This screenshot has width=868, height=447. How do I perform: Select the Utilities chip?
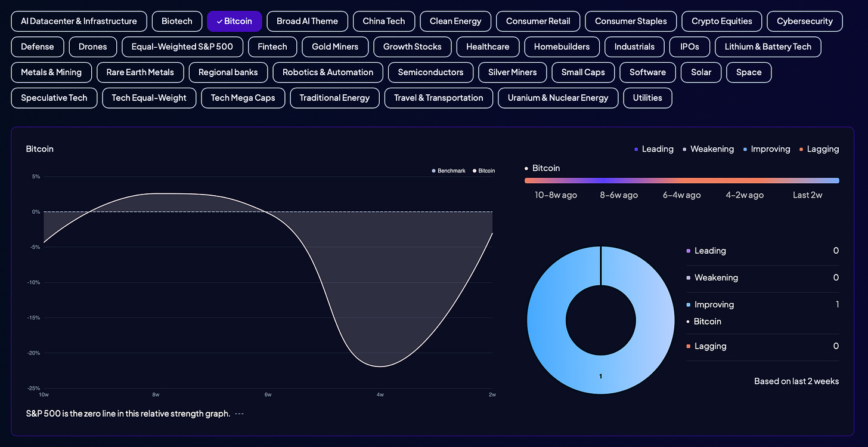coord(647,98)
